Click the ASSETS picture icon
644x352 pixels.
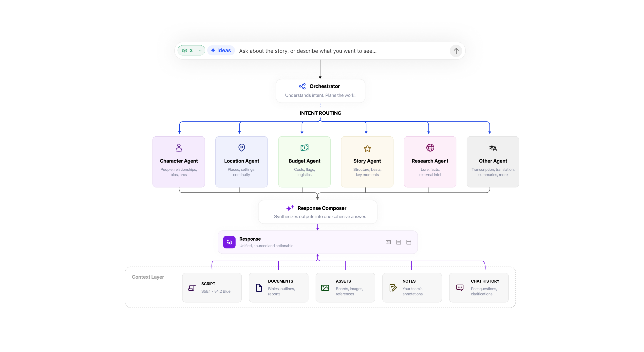click(x=325, y=288)
